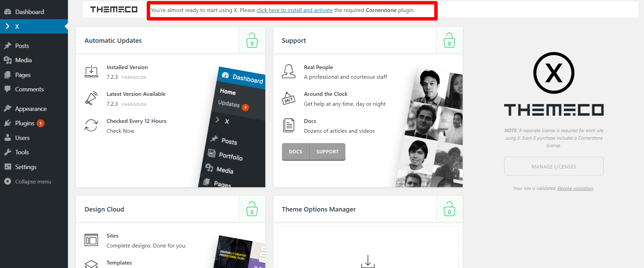Click the Theme Options Manager padlock icon
644x268 pixels.
[449, 209]
